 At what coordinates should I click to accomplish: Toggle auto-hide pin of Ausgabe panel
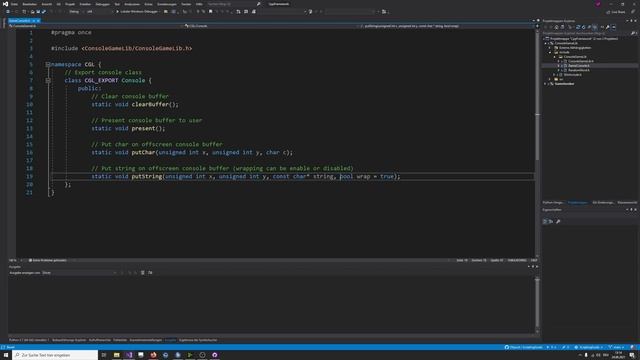pyautogui.click(x=533, y=267)
